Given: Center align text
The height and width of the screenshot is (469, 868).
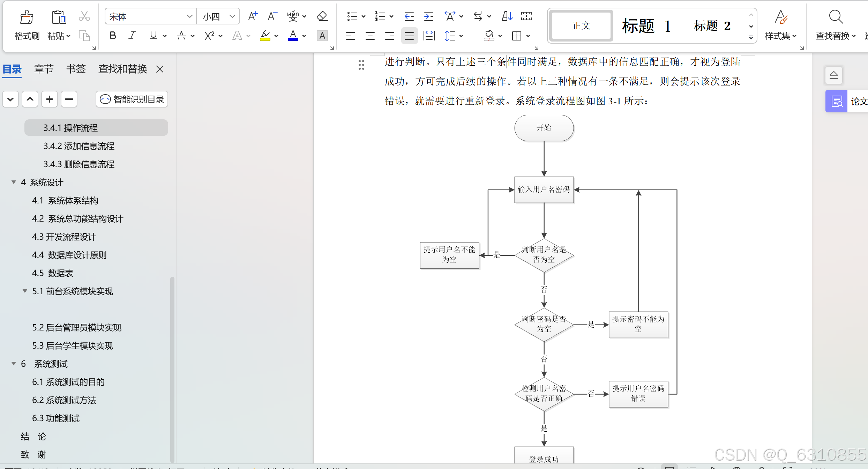Looking at the screenshot, I should [x=370, y=35].
